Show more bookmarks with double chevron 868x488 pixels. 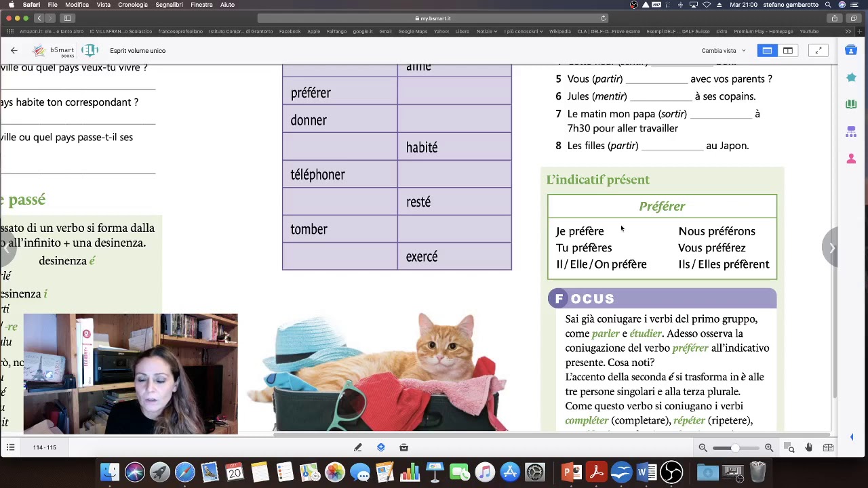848,31
